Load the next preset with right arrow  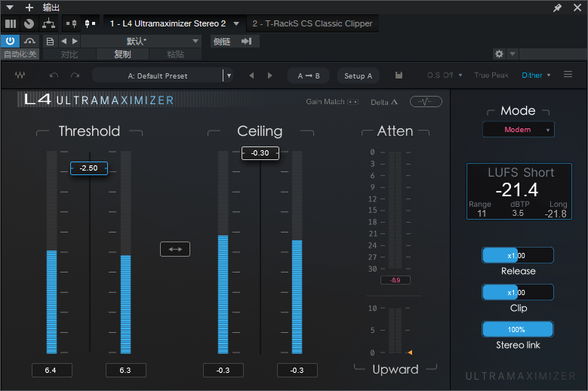coord(268,75)
